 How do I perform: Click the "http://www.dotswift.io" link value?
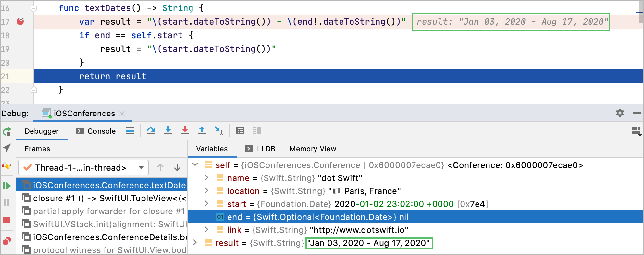tap(359, 230)
